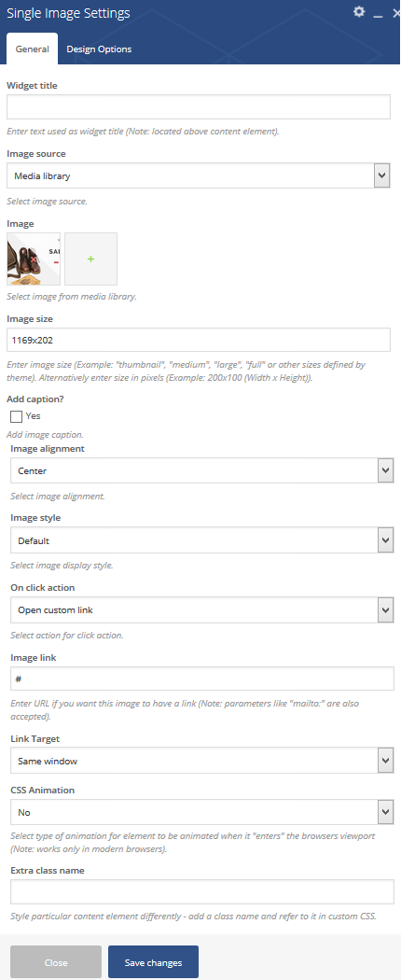
Task: Enable the Add caption Yes checkbox
Action: (17, 416)
